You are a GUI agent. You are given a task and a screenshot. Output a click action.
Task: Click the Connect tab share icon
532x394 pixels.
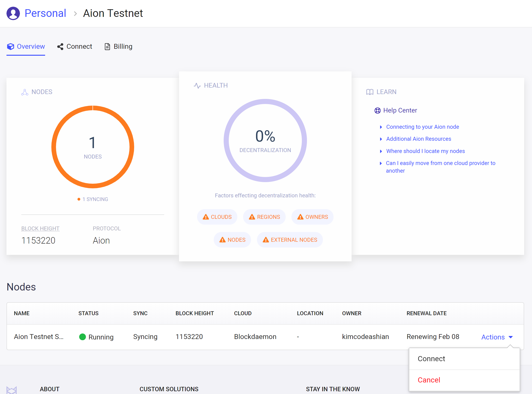click(x=60, y=47)
